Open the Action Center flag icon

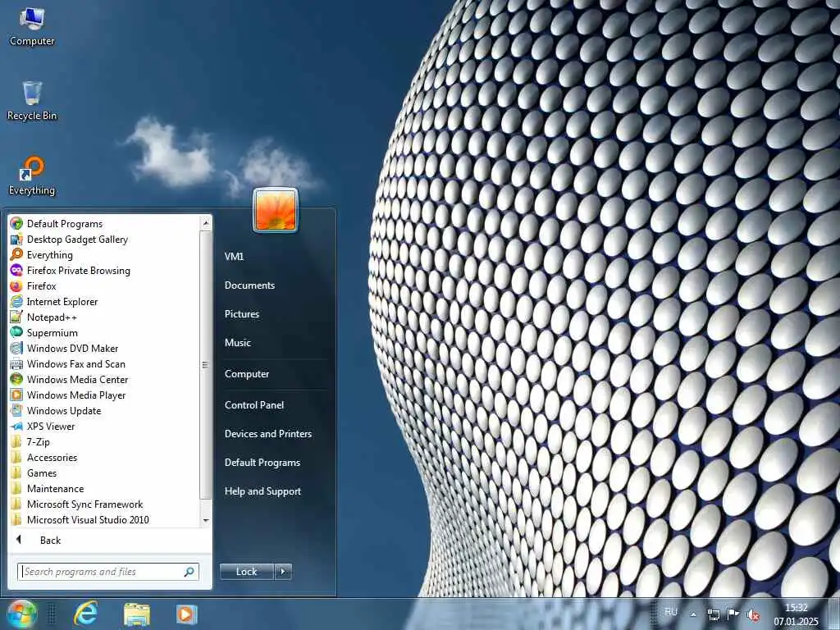[733, 614]
